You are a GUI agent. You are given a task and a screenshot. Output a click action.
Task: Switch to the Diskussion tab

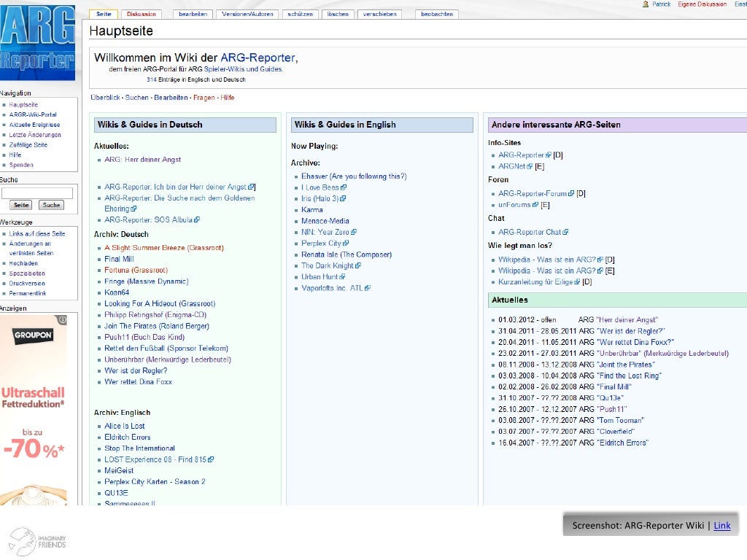point(142,15)
